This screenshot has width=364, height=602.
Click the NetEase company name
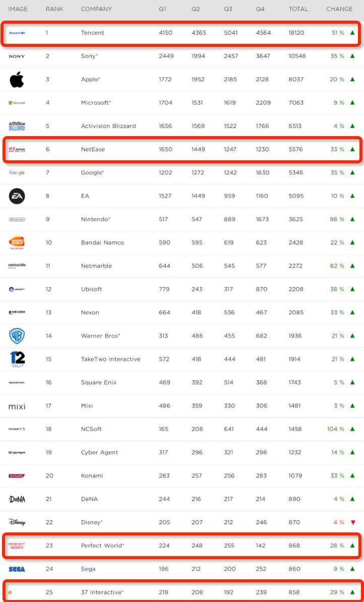click(93, 149)
